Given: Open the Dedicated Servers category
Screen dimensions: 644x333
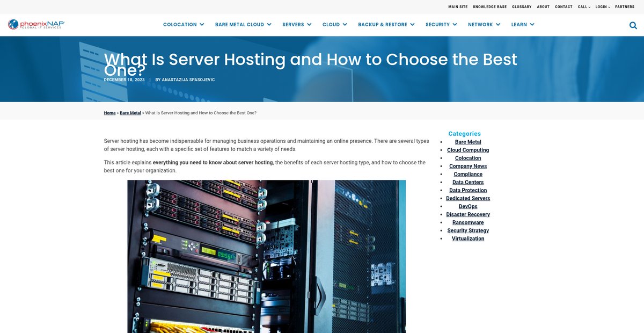Looking at the screenshot, I should coord(468,198).
